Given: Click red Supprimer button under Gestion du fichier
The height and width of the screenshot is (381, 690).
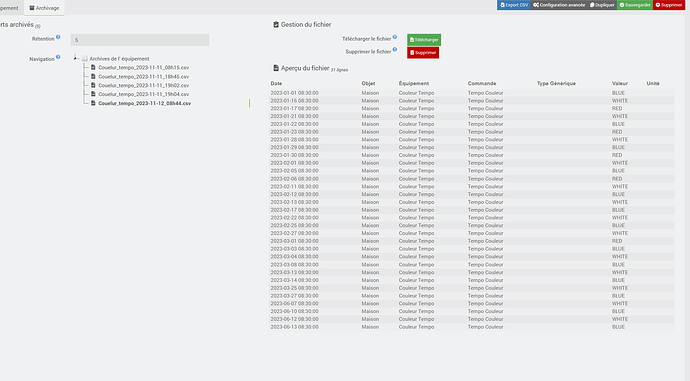Looking at the screenshot, I should [x=423, y=53].
